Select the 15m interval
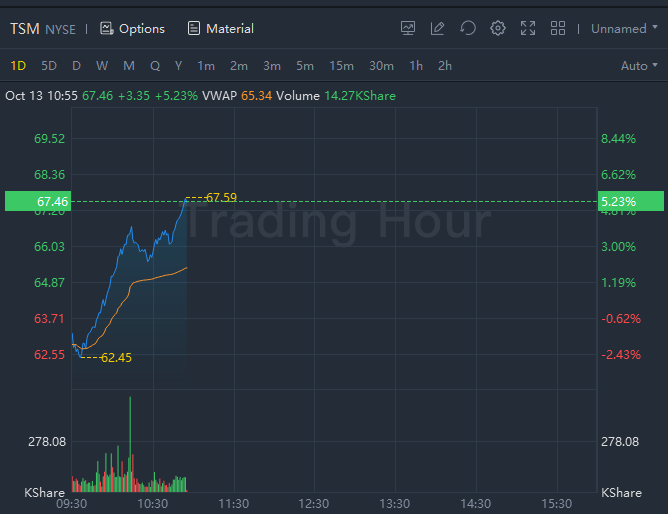668x514 pixels. tap(341, 66)
